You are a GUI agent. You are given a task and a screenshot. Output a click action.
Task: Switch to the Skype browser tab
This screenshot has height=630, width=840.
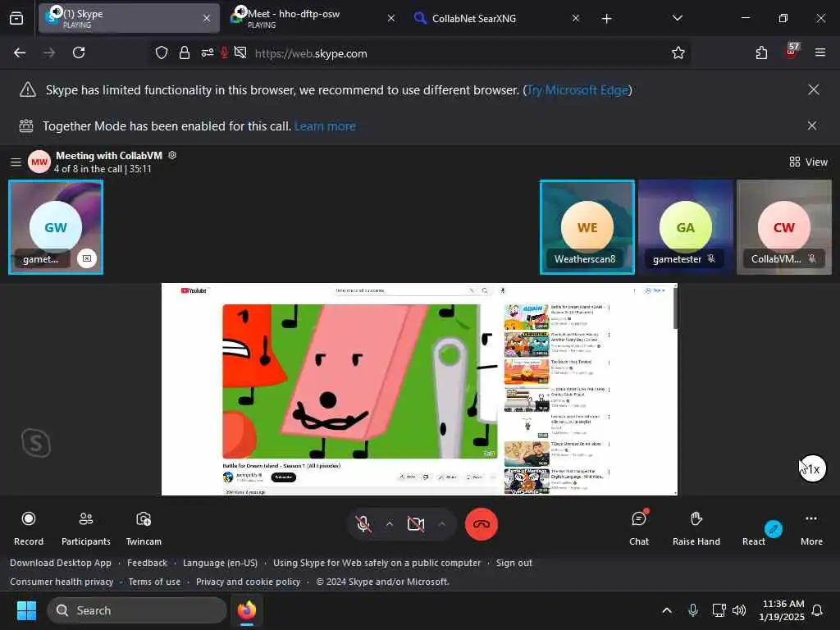pos(129,18)
